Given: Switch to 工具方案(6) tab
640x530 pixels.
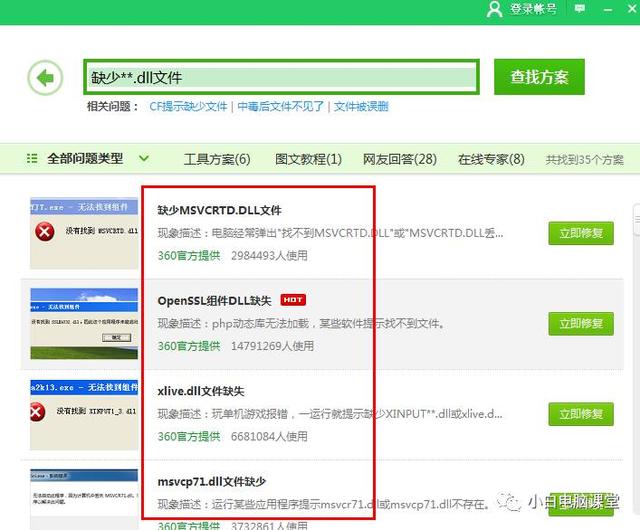Looking at the screenshot, I should 217,159.
